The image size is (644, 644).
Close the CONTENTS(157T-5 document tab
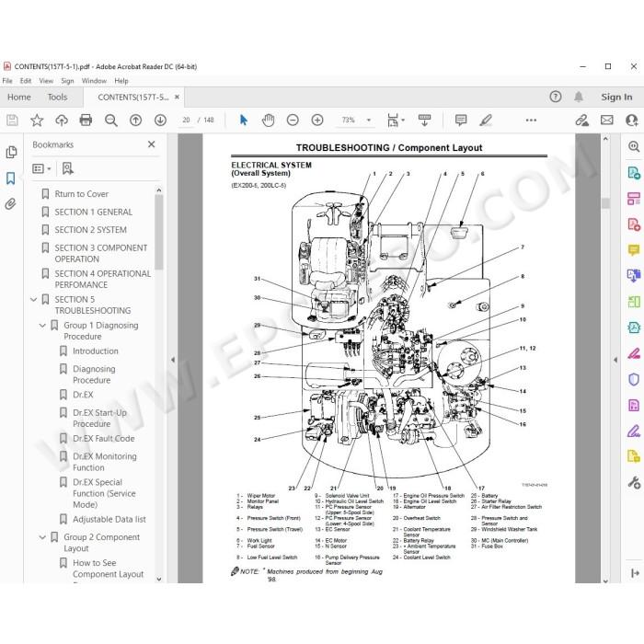(177, 97)
